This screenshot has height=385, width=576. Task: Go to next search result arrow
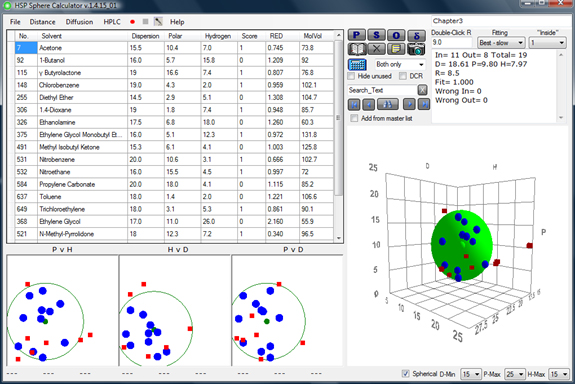tap(408, 104)
